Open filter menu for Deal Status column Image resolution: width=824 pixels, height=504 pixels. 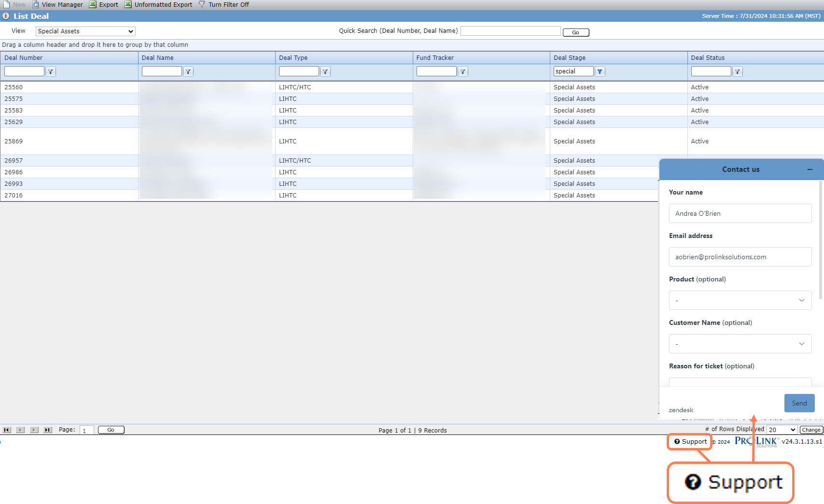point(738,71)
